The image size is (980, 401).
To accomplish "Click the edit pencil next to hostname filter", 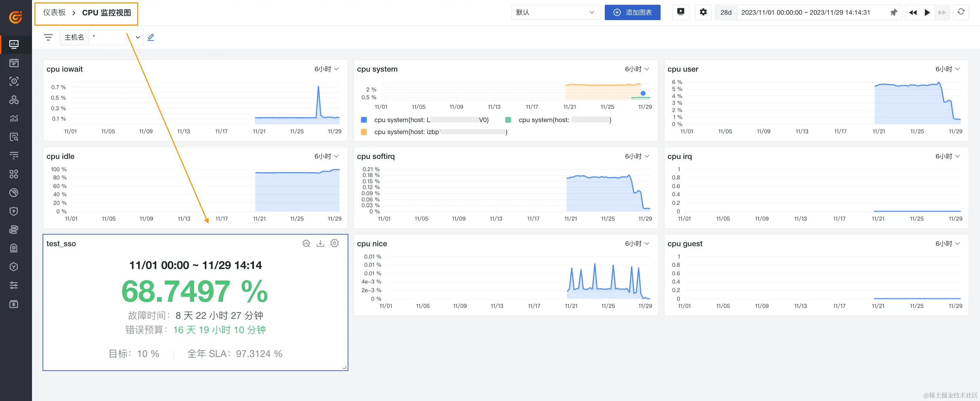I will tap(151, 37).
